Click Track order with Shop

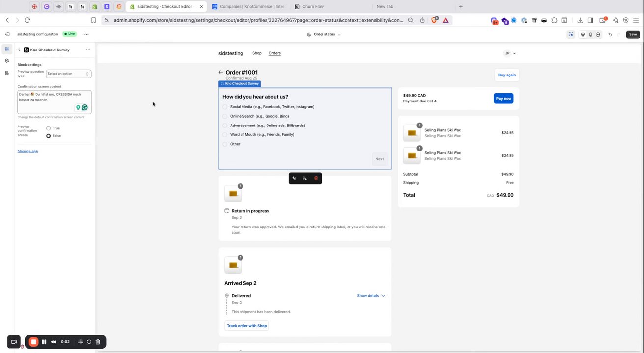pyautogui.click(x=247, y=326)
